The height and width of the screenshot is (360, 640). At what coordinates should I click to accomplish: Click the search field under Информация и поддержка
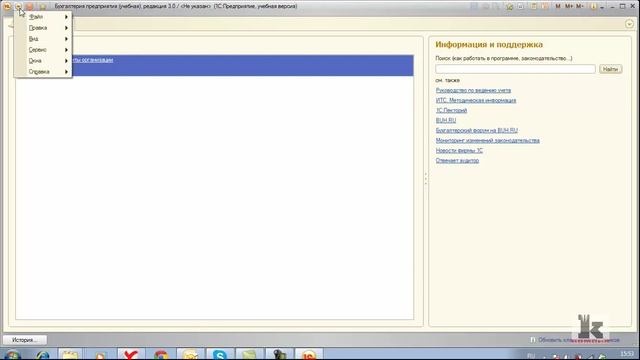pyautogui.click(x=515, y=69)
